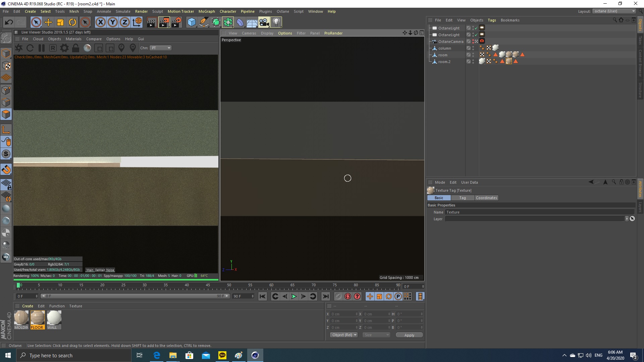The width and height of the screenshot is (644, 362).
Task: Switch to Texture mode in left palette
Action: tap(6, 66)
